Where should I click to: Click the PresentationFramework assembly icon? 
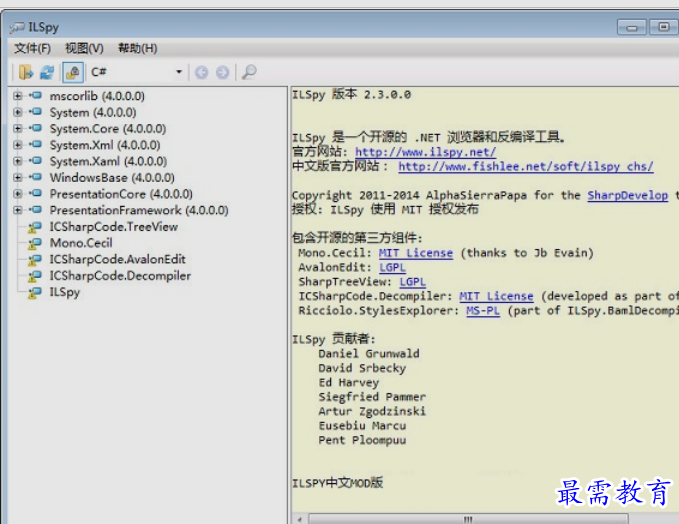pyautogui.click(x=36, y=210)
